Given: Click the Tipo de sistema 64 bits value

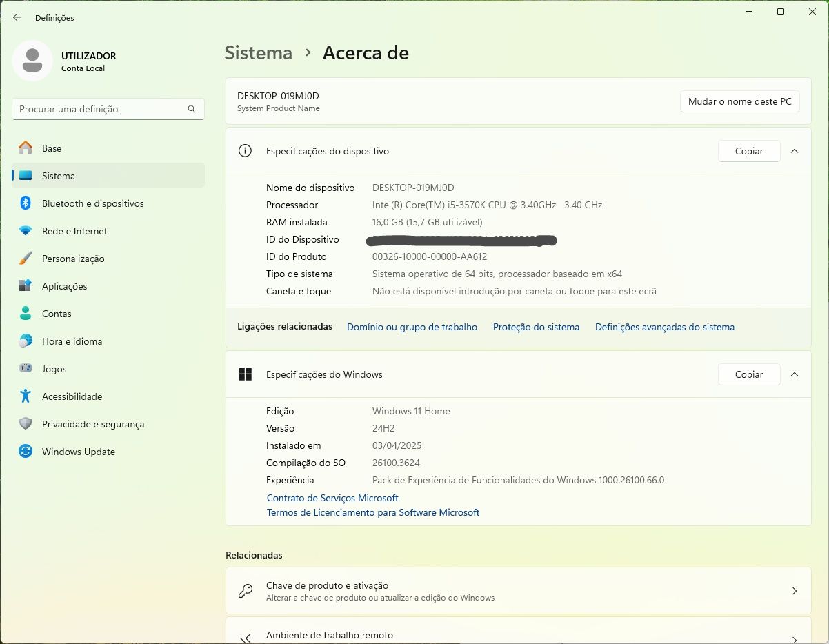Looking at the screenshot, I should [x=497, y=274].
